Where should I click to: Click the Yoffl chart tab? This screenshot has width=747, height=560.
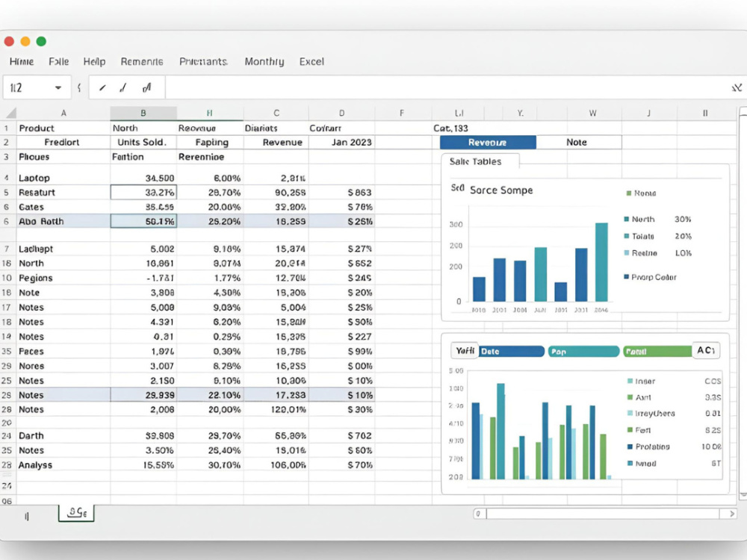tap(465, 351)
